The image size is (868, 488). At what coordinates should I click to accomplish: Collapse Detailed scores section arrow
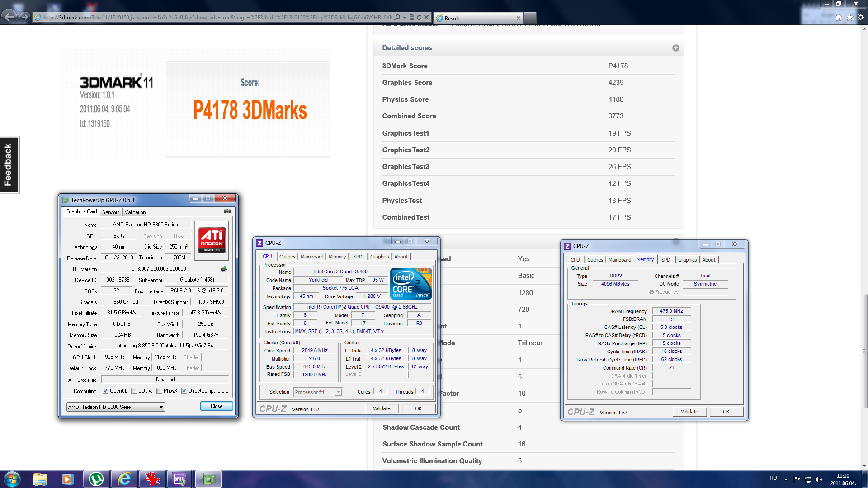pos(675,48)
